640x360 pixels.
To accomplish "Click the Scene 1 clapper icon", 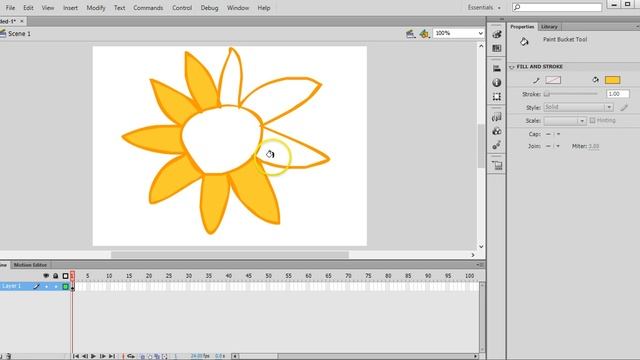I will click(x=3, y=33).
